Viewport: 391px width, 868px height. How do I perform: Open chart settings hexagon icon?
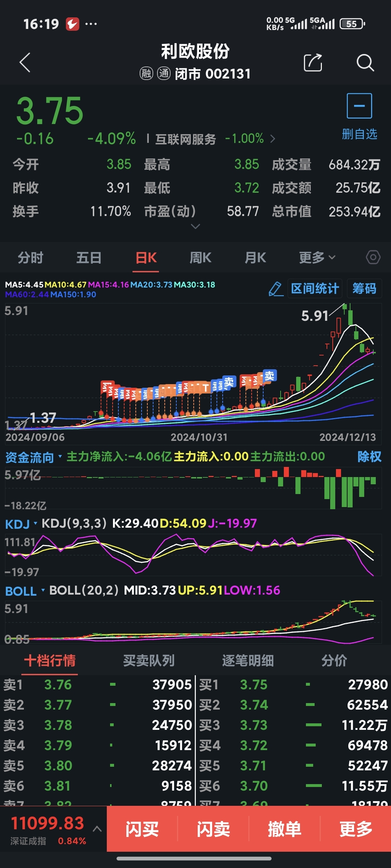pyautogui.click(x=373, y=258)
